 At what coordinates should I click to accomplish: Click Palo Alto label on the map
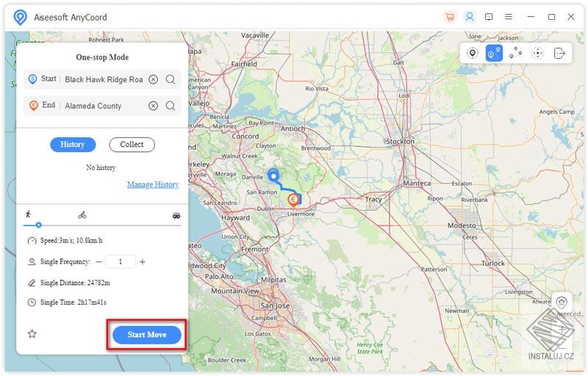[x=219, y=276]
